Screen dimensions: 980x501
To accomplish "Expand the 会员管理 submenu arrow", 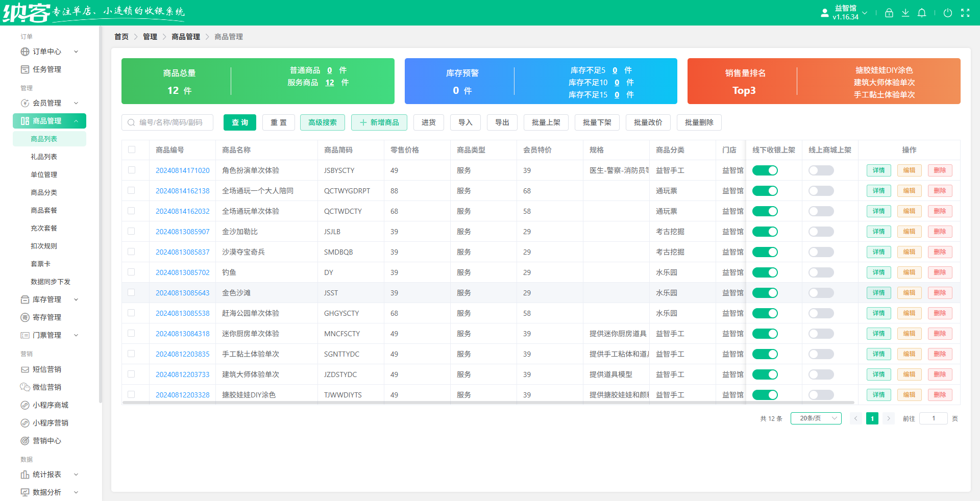I will tap(76, 103).
